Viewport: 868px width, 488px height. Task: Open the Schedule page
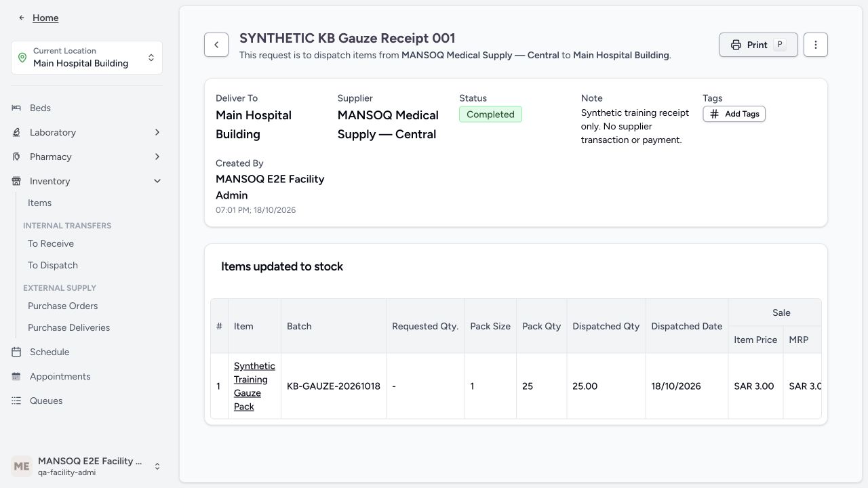[x=50, y=352]
